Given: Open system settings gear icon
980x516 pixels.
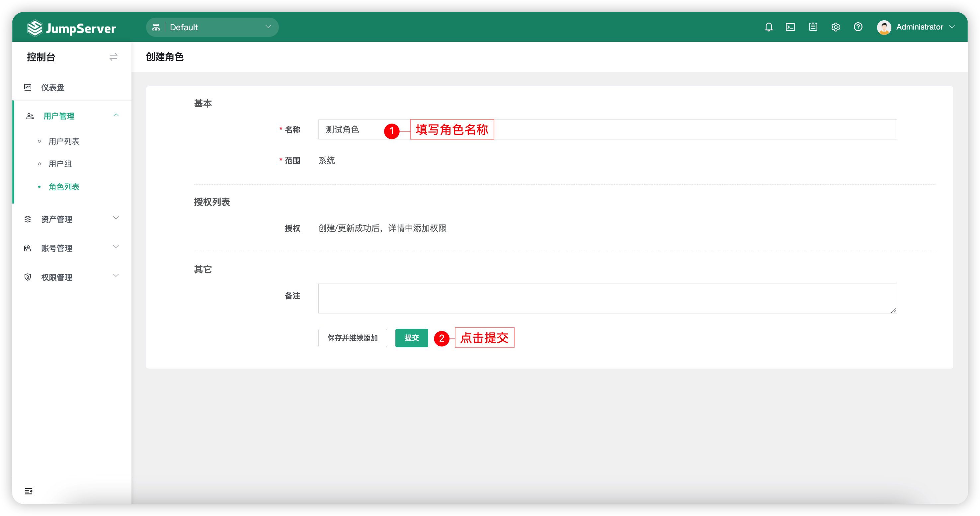Looking at the screenshot, I should click(836, 27).
